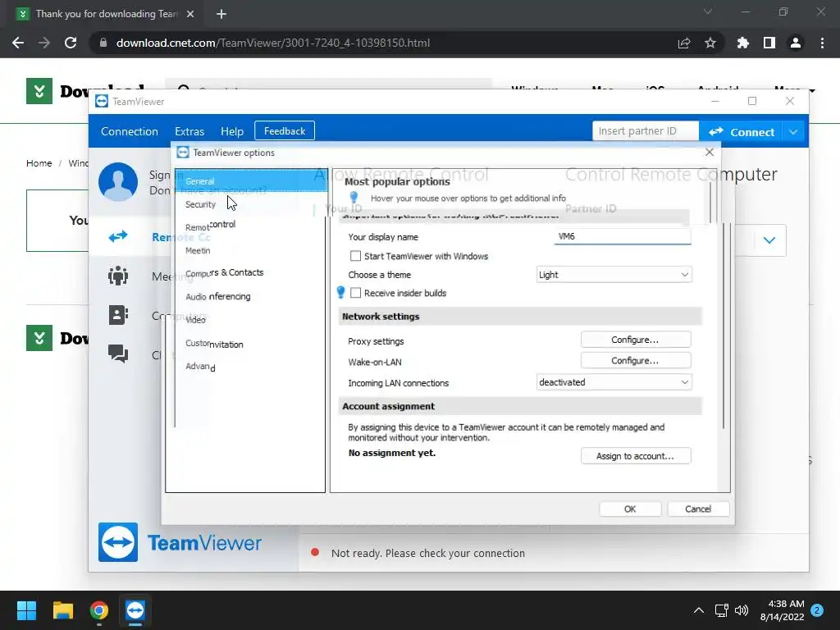
Task: Open the taskbar clock and date
Action: tap(782, 610)
